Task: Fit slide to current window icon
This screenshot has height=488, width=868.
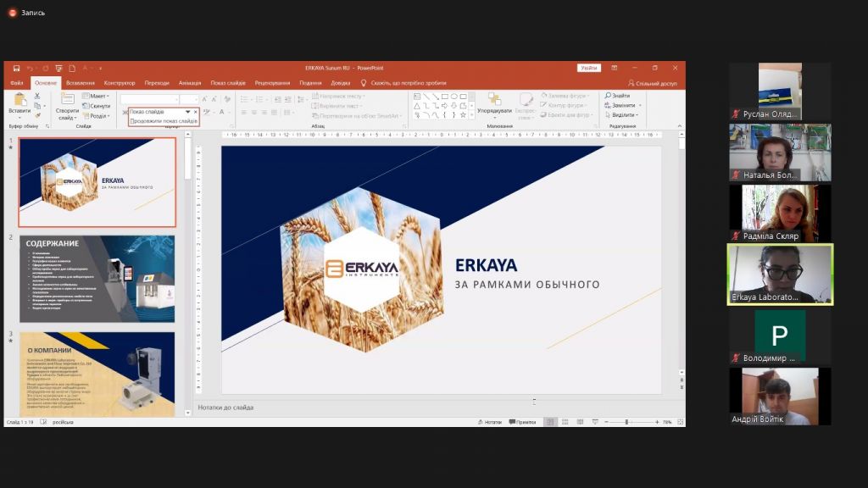Action: tap(681, 422)
